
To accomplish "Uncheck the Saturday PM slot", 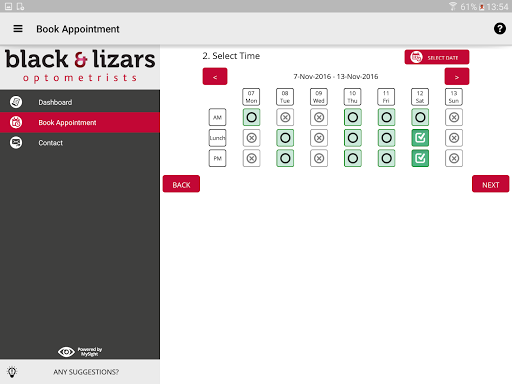I will [420, 158].
